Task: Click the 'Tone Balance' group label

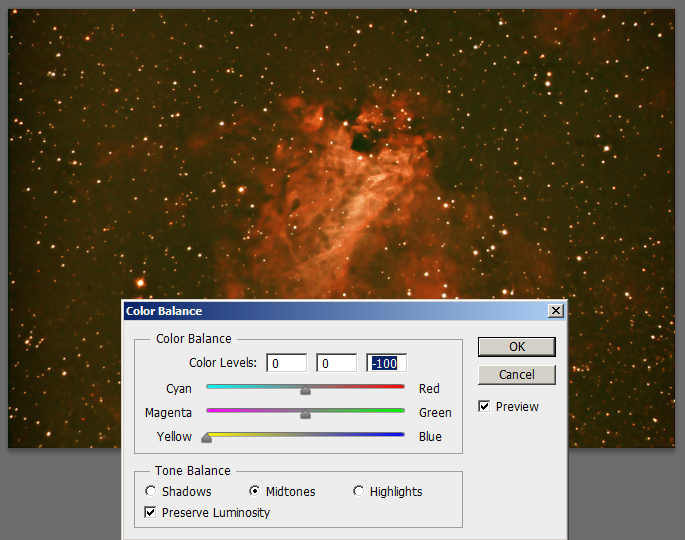Action: click(193, 471)
